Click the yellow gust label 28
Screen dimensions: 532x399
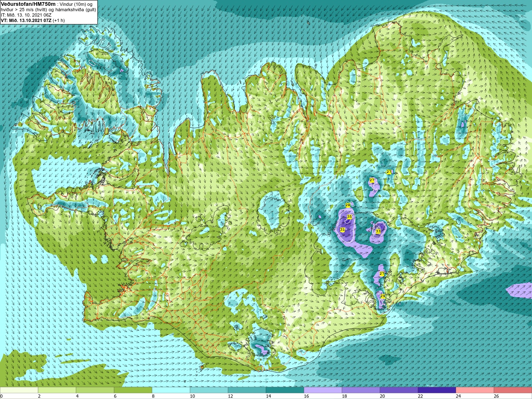pos(348,205)
